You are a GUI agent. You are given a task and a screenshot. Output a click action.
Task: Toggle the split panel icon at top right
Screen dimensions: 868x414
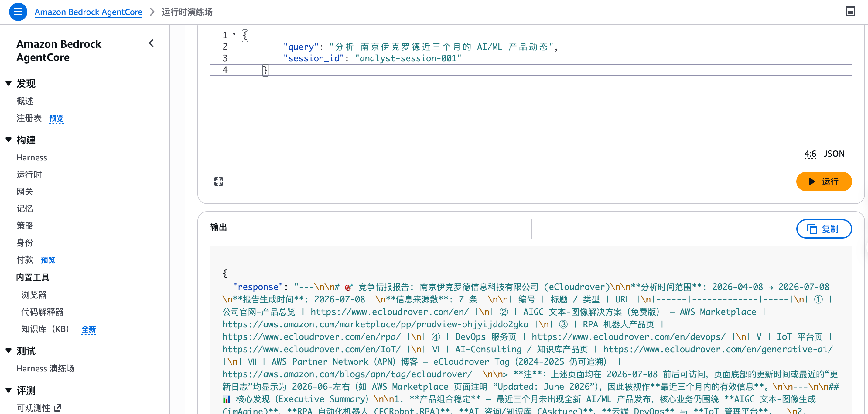point(850,12)
